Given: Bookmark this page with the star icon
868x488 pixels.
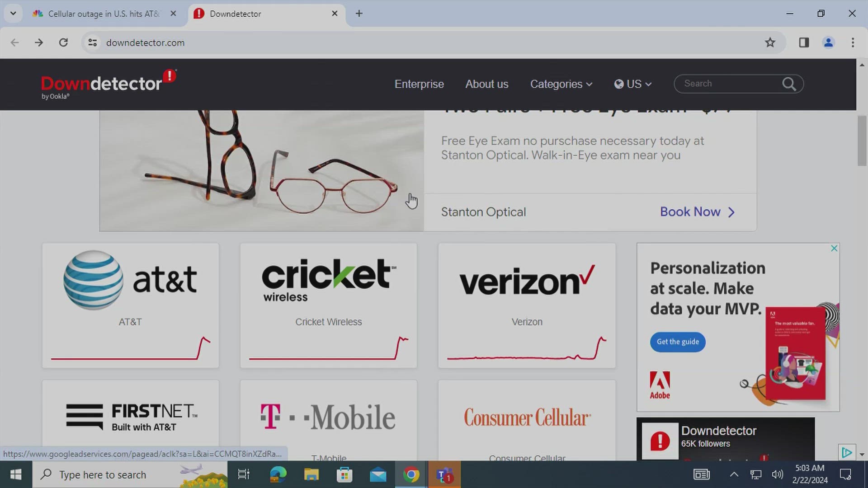Looking at the screenshot, I should pyautogui.click(x=770, y=42).
